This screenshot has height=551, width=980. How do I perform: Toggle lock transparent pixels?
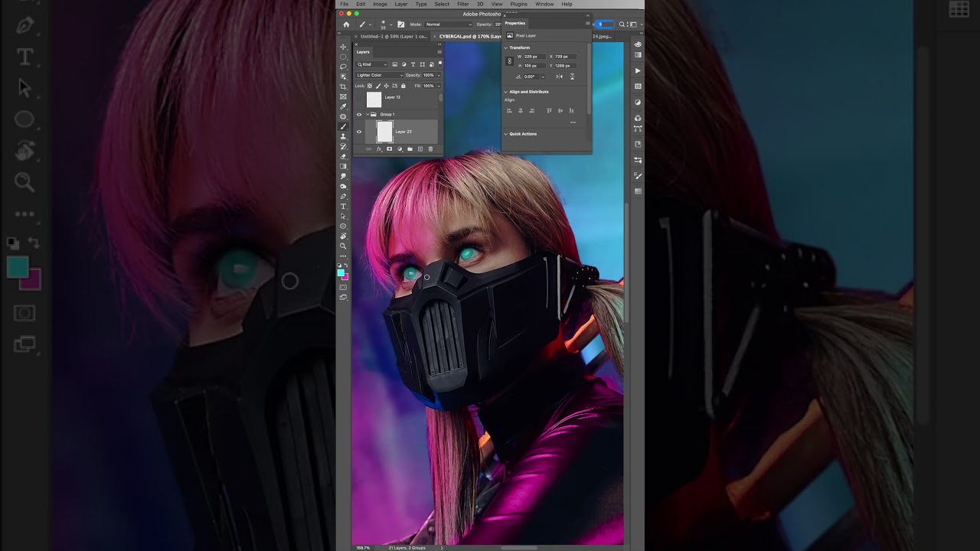click(370, 86)
